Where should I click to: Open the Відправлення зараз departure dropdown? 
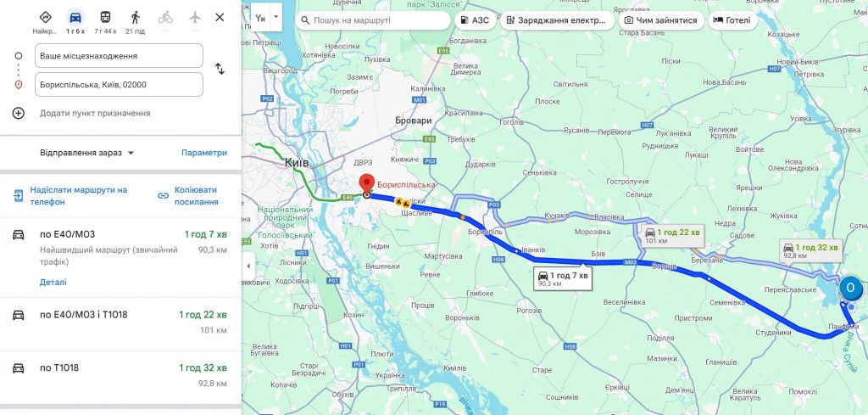pos(87,153)
